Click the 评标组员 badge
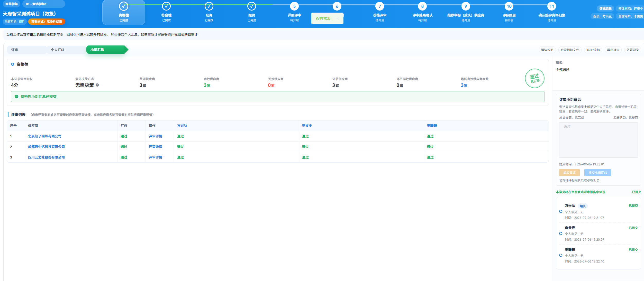 (605, 9)
